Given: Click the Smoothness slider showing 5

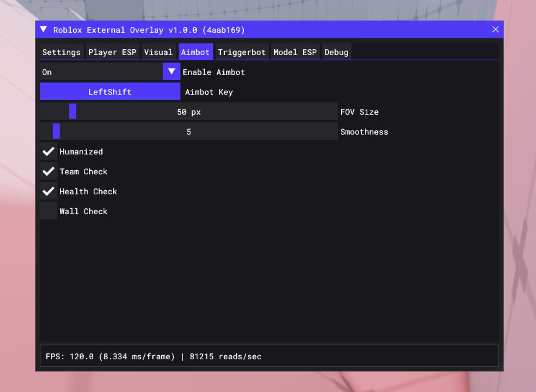Looking at the screenshot, I should tap(189, 131).
